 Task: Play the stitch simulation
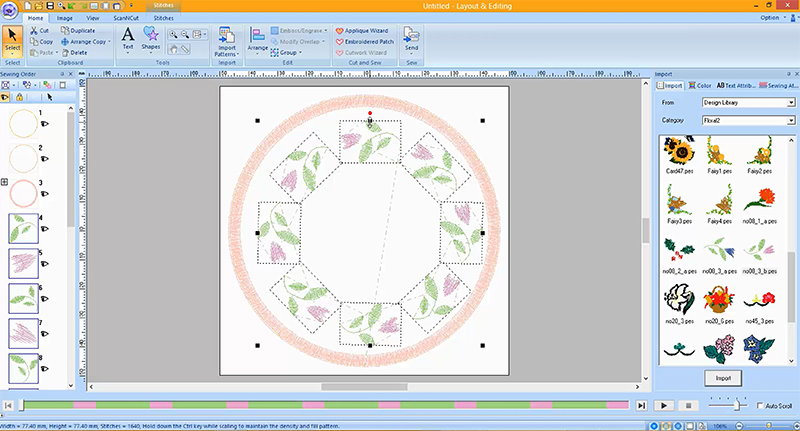coord(663,405)
